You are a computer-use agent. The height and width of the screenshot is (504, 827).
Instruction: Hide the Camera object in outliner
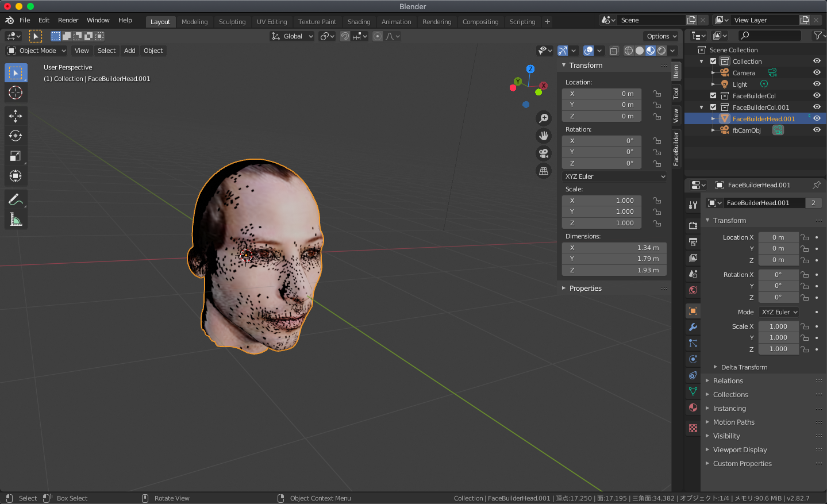pyautogui.click(x=817, y=73)
